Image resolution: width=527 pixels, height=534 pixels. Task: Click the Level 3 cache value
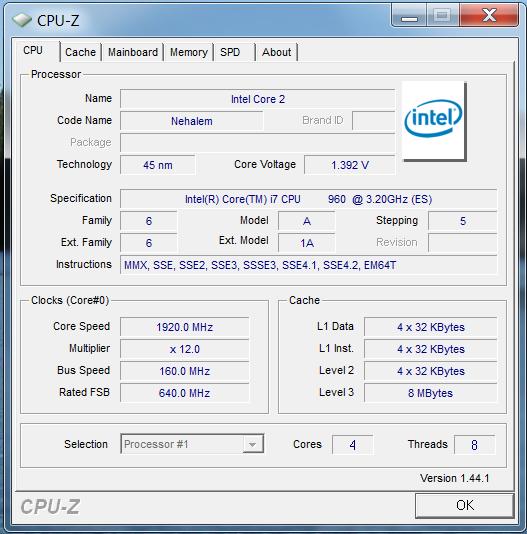[430, 393]
